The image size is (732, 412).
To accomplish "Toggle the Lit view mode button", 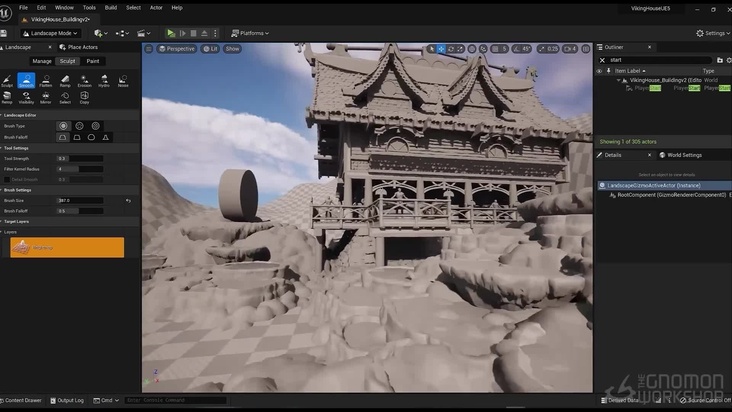I will [x=211, y=48].
